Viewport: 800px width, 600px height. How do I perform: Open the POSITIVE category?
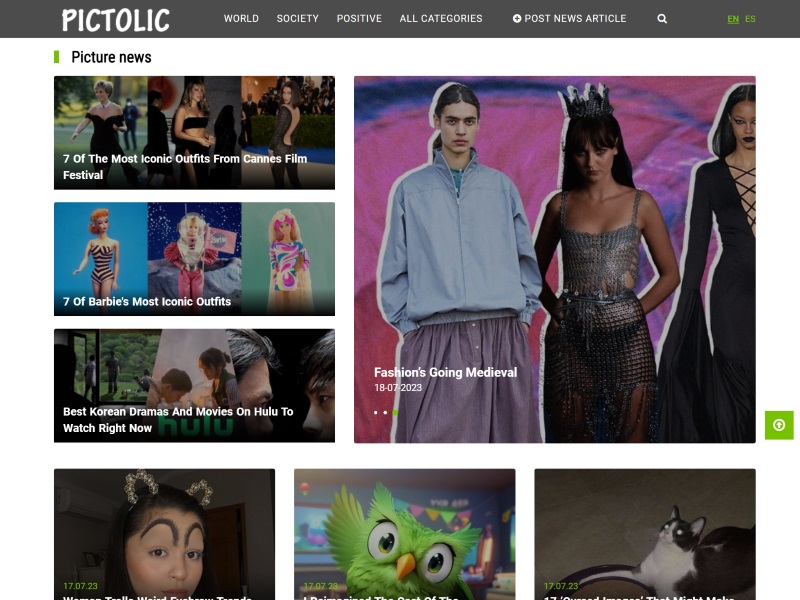pyautogui.click(x=359, y=18)
